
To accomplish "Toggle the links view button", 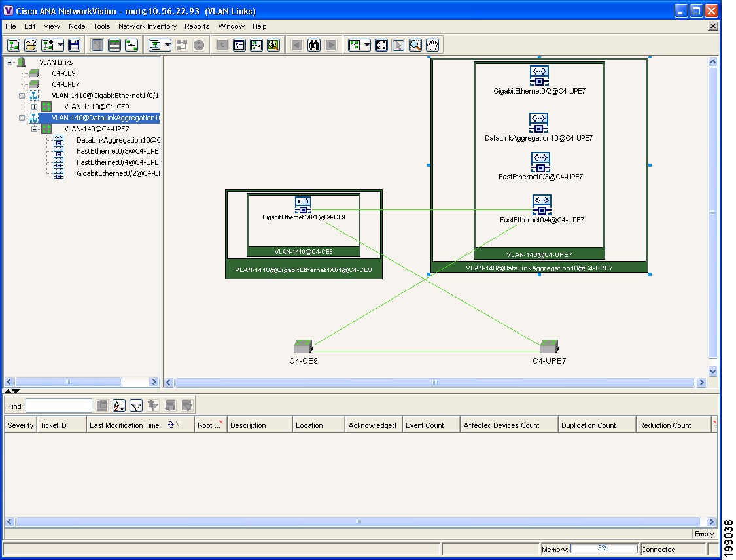I will (x=132, y=45).
